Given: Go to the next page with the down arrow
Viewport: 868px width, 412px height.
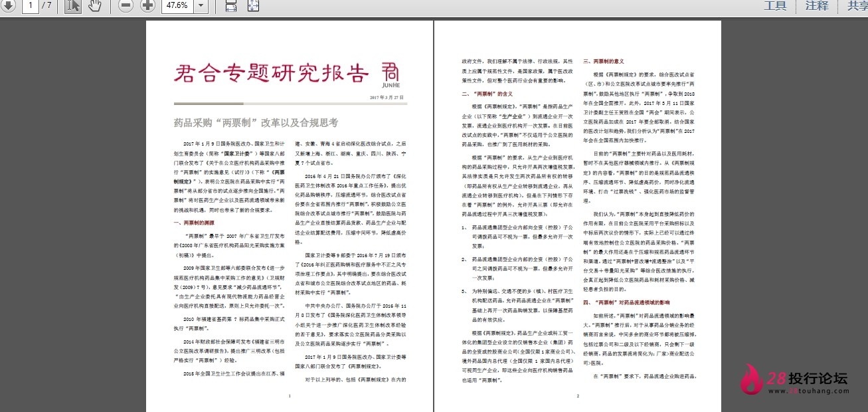Looking at the screenshot, I should [8, 5].
